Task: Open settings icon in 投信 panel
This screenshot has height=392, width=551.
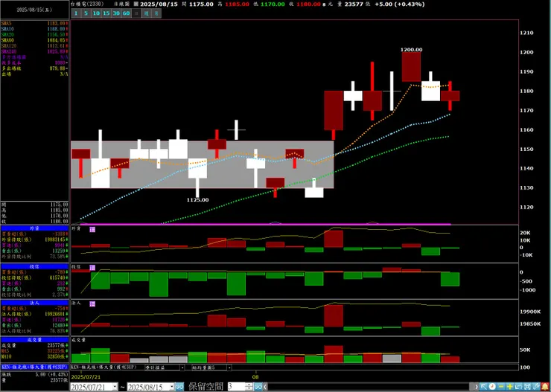Action: pos(92,268)
